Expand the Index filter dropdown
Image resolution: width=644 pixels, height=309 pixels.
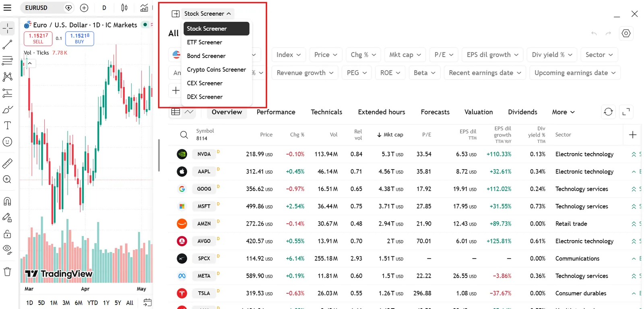click(x=289, y=54)
